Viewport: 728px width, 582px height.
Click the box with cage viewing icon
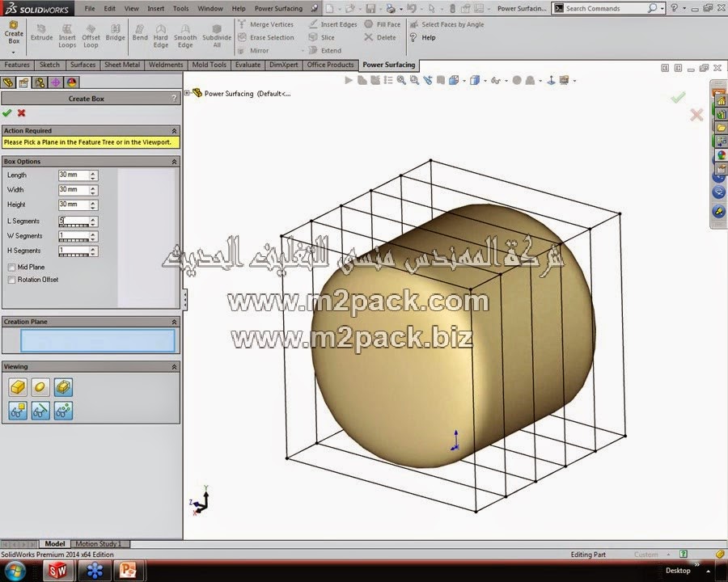click(63, 387)
